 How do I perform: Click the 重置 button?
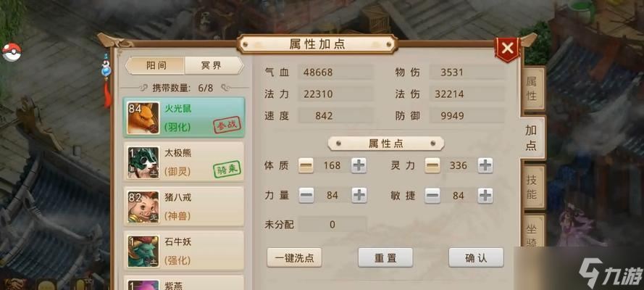pyautogui.click(x=385, y=257)
